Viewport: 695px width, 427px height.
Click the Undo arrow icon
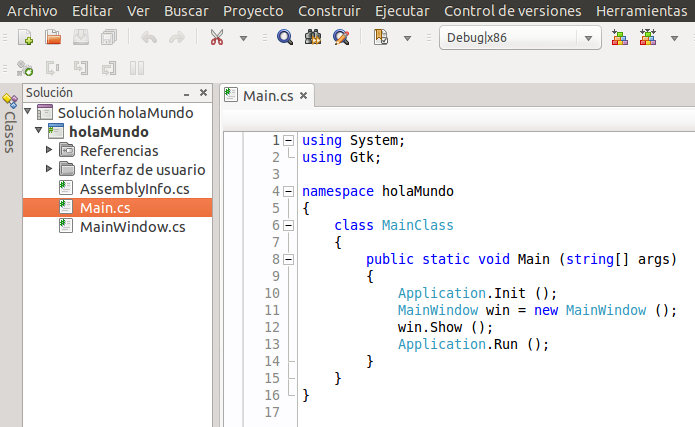click(149, 38)
